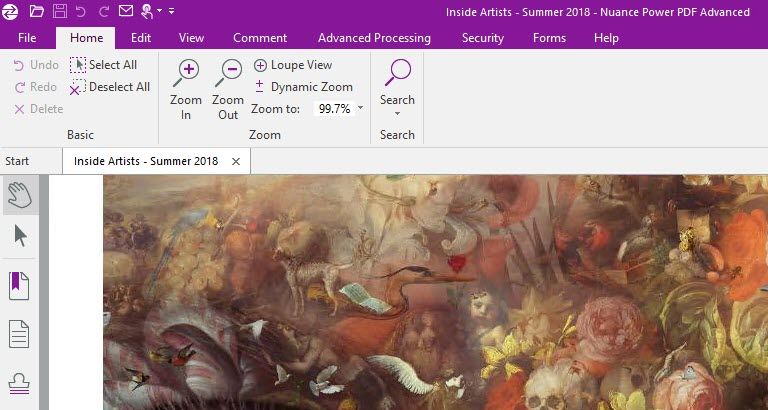The width and height of the screenshot is (768, 410).
Task: Click Deselect All in the ribbon
Action: 110,87
